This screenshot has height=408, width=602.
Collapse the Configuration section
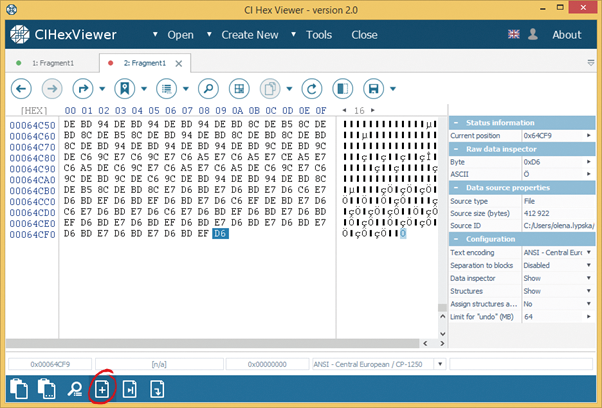point(456,239)
